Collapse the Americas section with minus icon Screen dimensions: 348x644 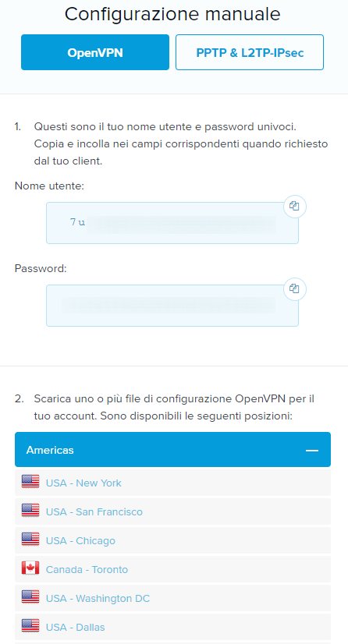(312, 450)
